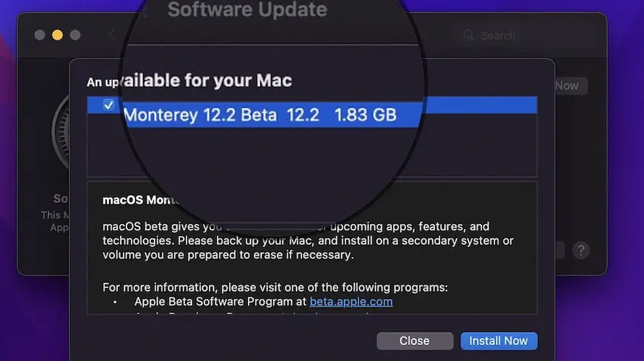Minimize the window with the yellow button
644x361 pixels.
click(57, 35)
